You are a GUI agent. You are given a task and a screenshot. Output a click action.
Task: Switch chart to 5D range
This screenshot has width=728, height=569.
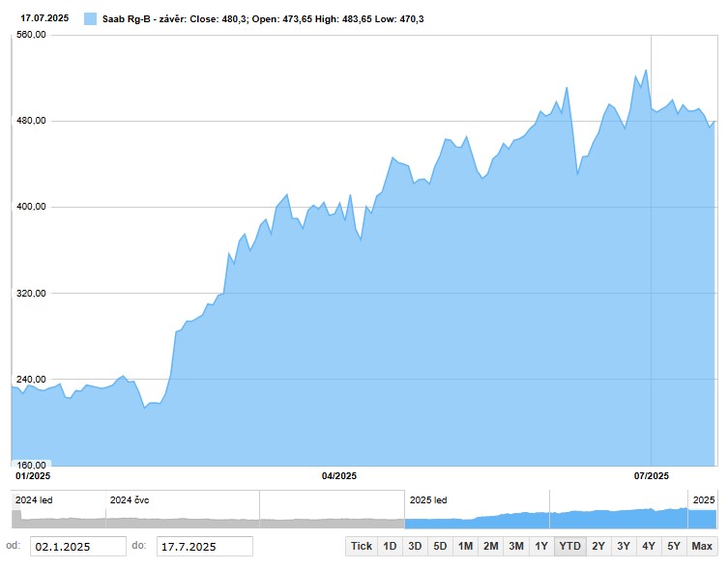click(440, 546)
